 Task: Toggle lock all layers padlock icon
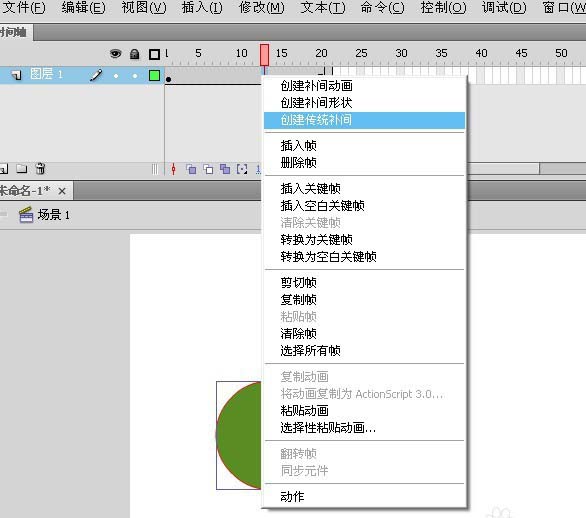point(135,54)
